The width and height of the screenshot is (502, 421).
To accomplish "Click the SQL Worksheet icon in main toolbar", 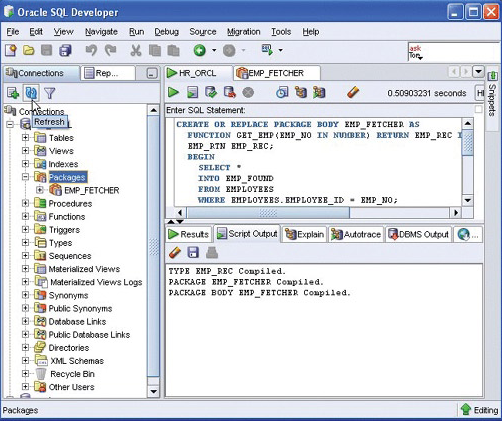I will coord(267,50).
